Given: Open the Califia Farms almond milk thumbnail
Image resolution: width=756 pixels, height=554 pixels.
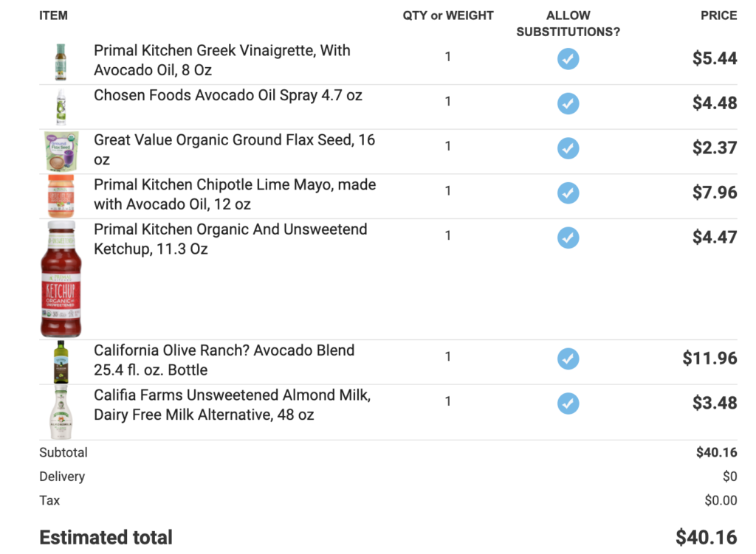Looking at the screenshot, I should (61, 412).
